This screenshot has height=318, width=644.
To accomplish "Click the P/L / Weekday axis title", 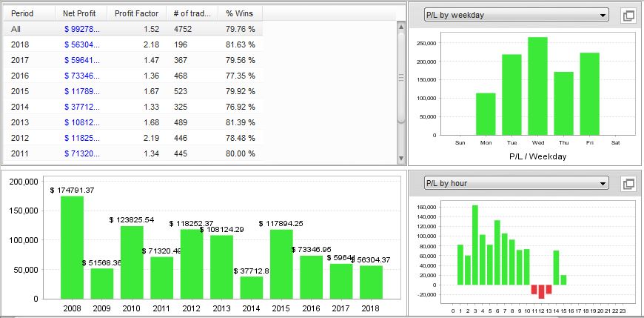I will click(x=537, y=156).
